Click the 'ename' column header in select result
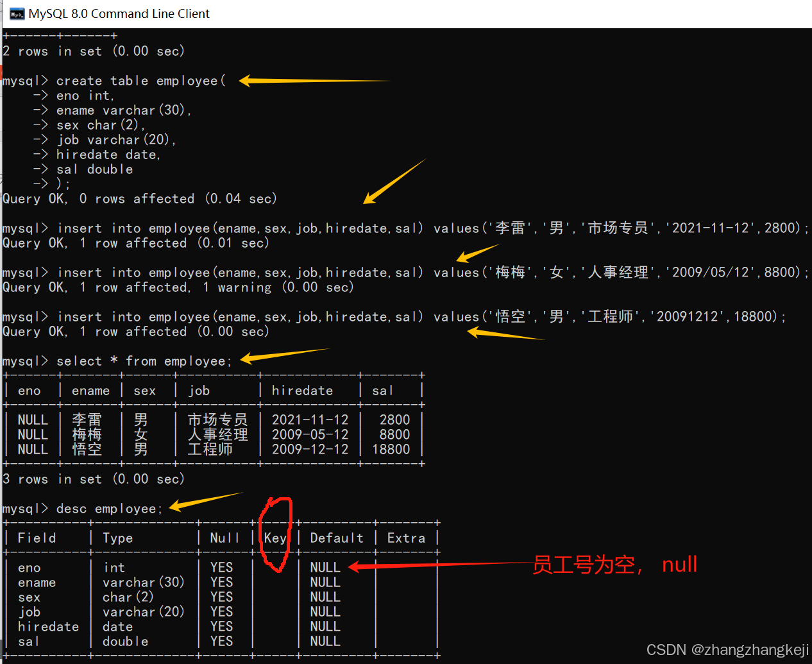This screenshot has height=664, width=812. tap(90, 391)
